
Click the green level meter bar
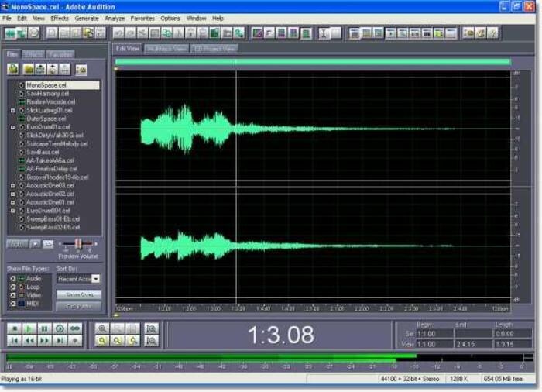[x=211, y=357]
